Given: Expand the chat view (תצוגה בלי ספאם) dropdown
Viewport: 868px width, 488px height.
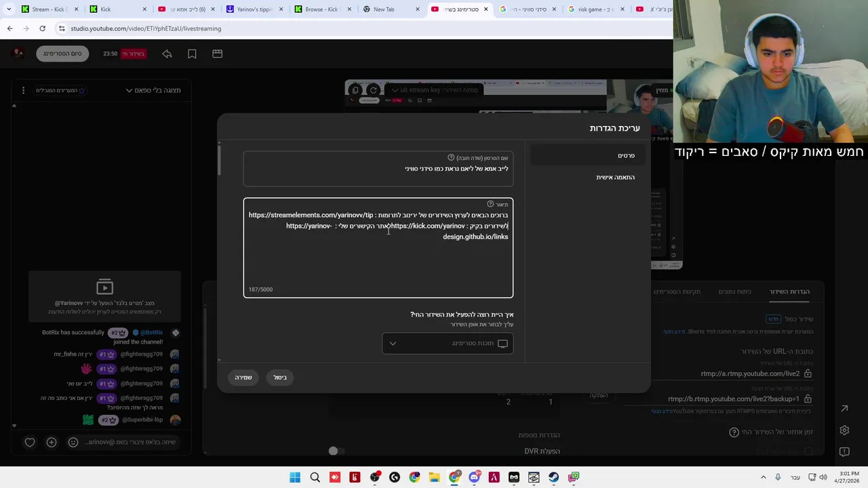Looking at the screenshot, I should click(153, 90).
